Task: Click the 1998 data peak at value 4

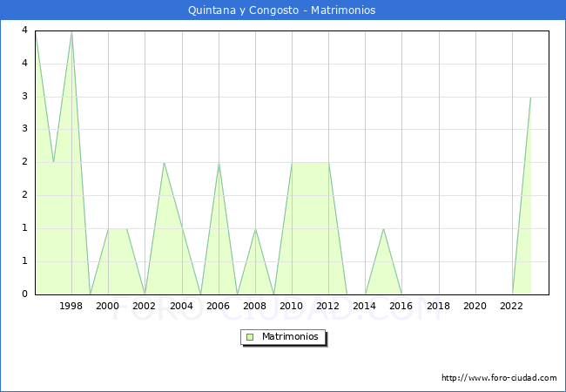Action: coord(71,32)
